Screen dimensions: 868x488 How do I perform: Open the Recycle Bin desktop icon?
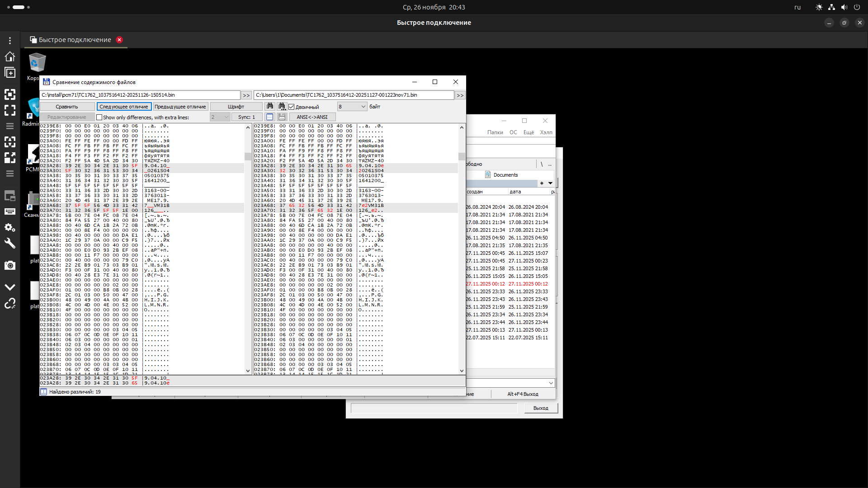tap(37, 63)
